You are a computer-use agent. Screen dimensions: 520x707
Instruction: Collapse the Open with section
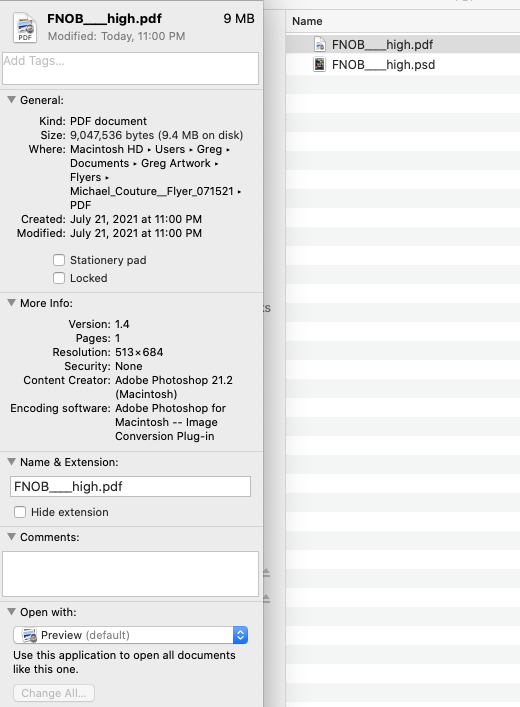tap(11, 612)
